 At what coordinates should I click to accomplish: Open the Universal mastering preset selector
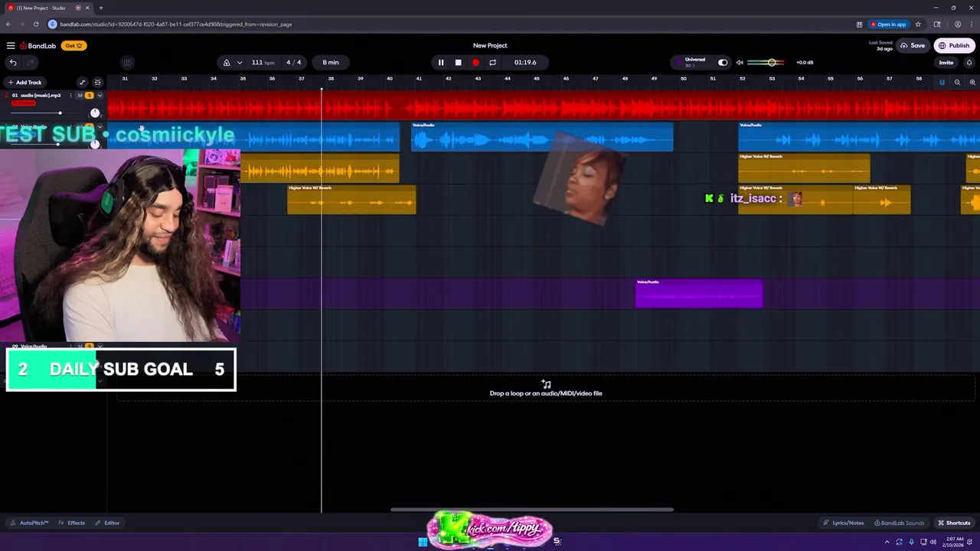[x=694, y=63]
